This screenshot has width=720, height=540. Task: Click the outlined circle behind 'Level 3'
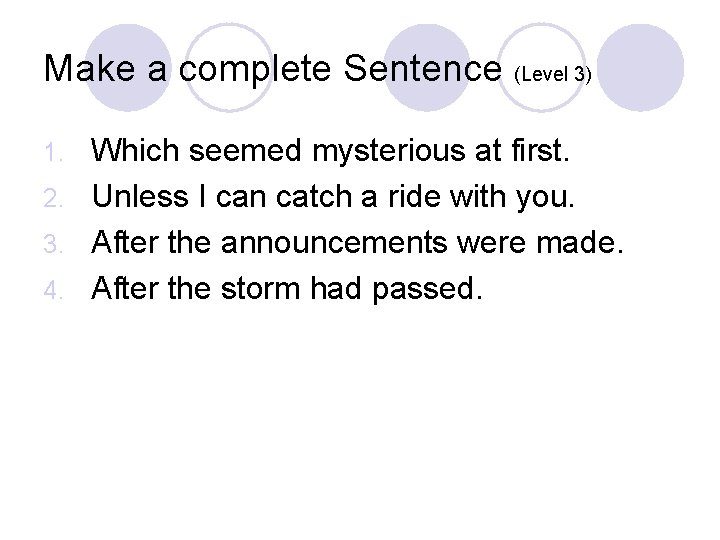click(542, 68)
